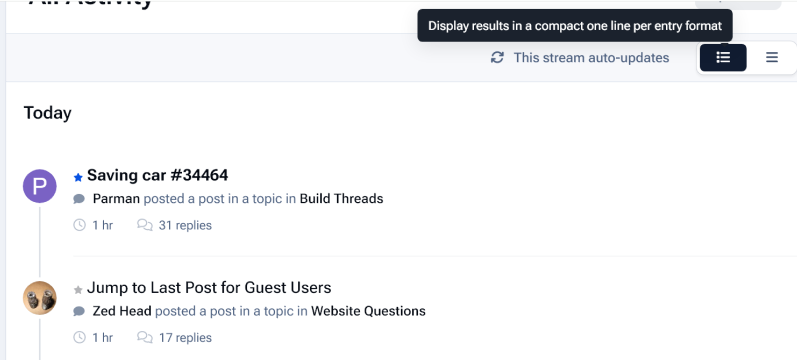This screenshot has height=360, width=797.
Task: Switch to condensed one-line view
Action: (x=723, y=57)
